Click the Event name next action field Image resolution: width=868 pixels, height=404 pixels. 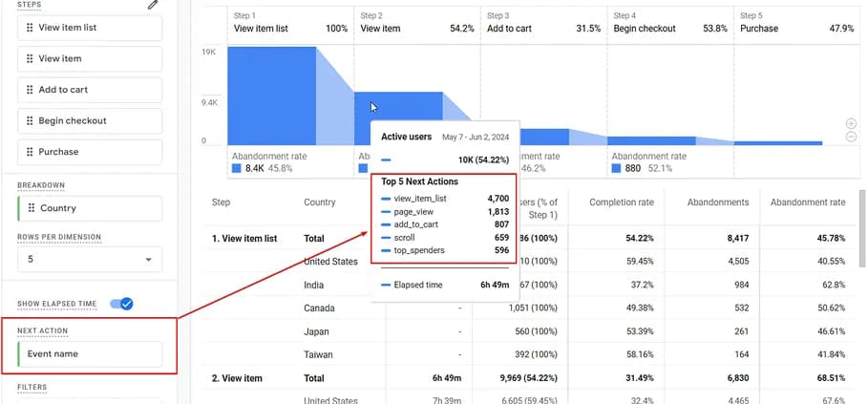tap(90, 353)
